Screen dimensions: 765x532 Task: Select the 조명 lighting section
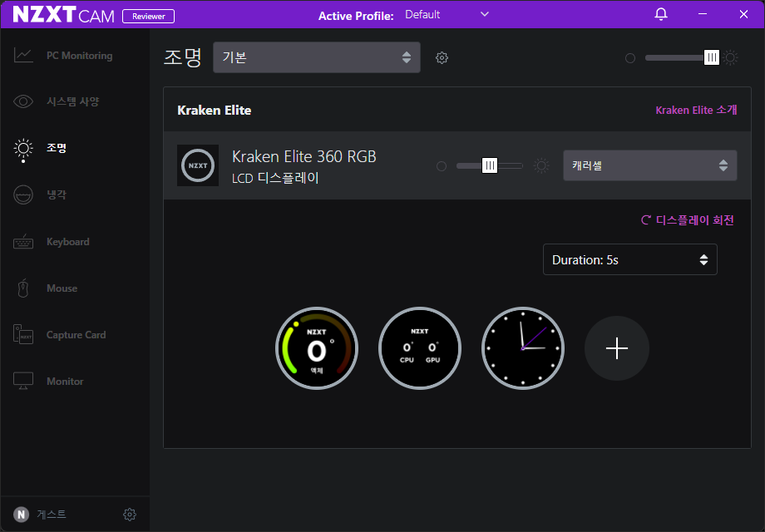(57, 148)
